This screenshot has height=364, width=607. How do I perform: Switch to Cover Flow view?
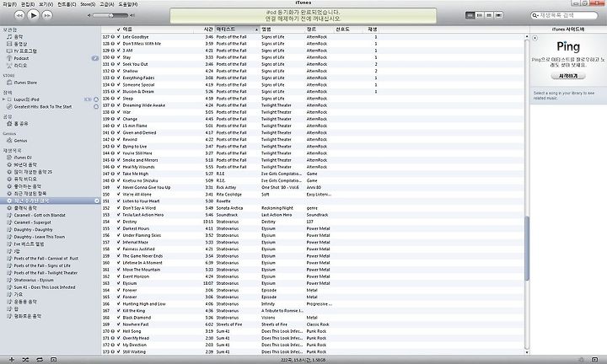pos(498,15)
